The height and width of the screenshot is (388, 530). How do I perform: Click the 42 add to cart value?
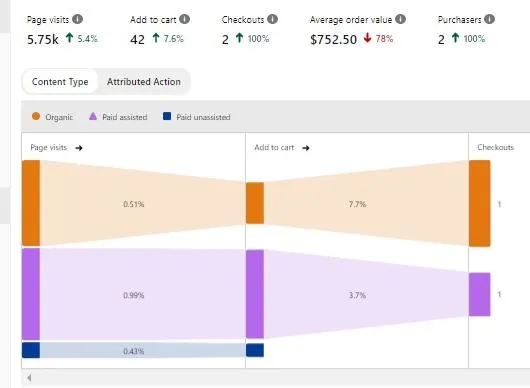pyautogui.click(x=137, y=40)
